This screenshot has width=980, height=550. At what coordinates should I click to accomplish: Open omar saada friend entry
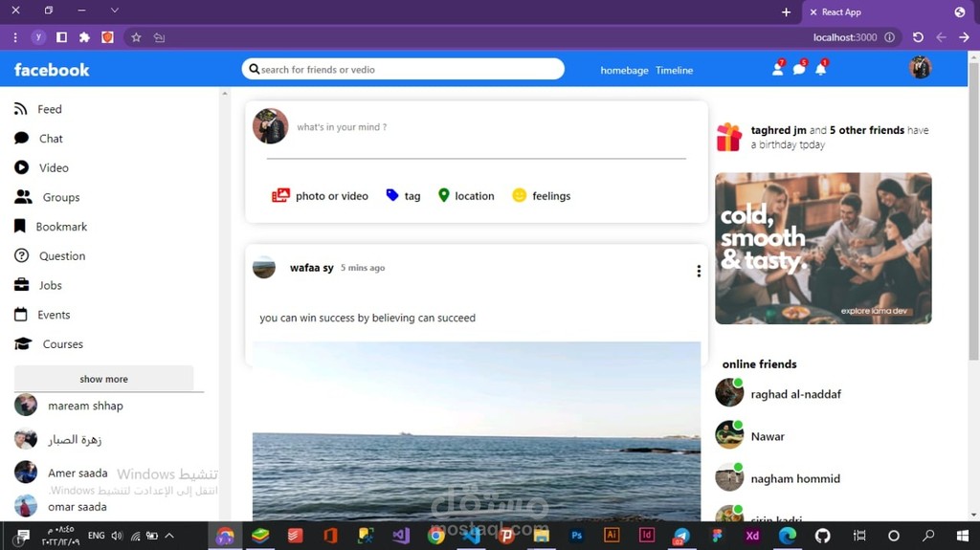[x=60, y=506]
